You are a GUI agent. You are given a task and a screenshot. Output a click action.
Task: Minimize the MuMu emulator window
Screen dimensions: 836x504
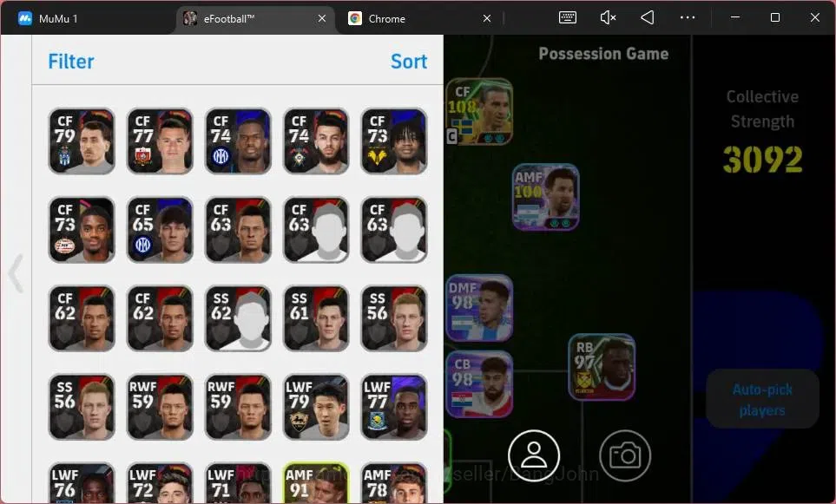pos(734,17)
